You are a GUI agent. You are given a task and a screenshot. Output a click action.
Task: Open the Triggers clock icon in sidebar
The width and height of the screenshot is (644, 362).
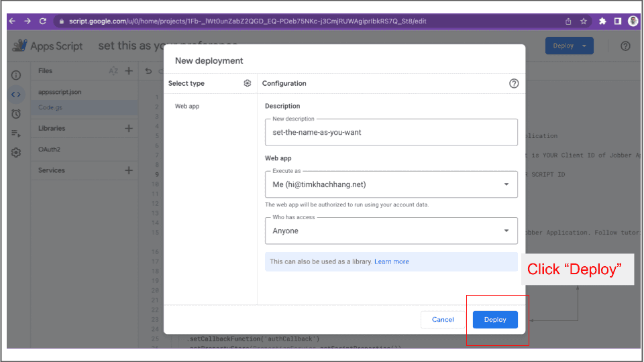(16, 114)
